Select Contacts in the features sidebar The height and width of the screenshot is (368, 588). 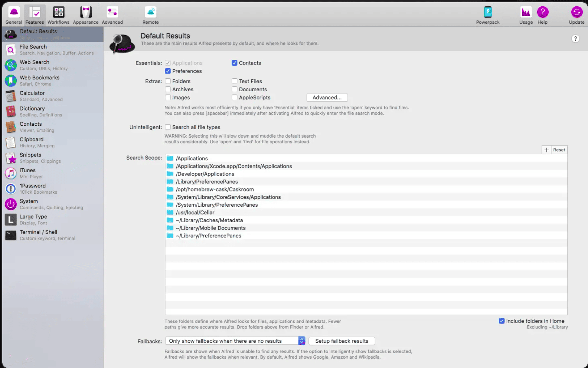pos(53,127)
